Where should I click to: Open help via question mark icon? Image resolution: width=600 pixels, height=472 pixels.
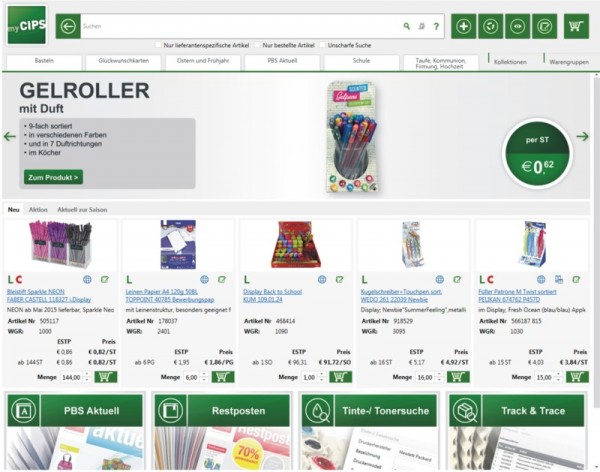(x=436, y=26)
